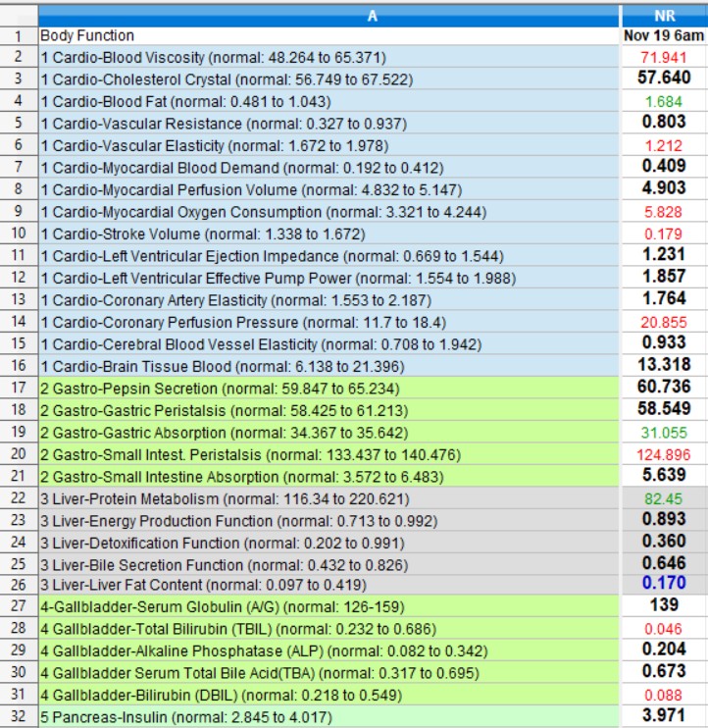Click the Serum Globulin value 139

[664, 605]
